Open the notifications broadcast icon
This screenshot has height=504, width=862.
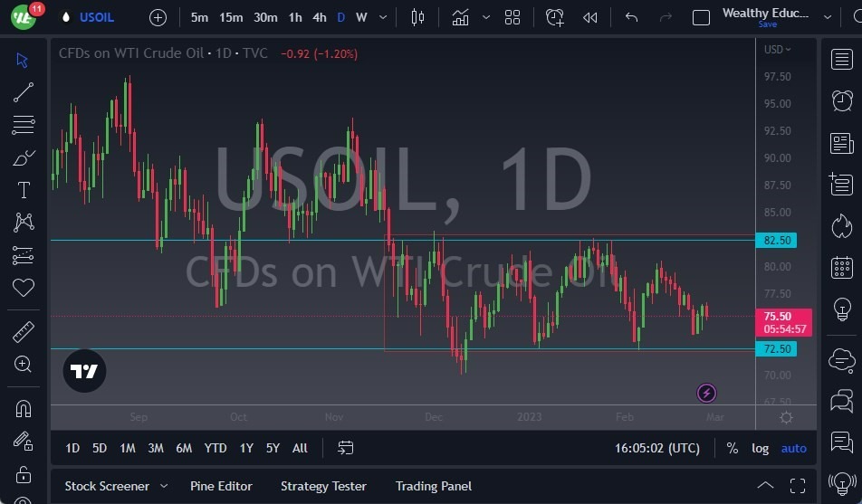pyautogui.click(x=842, y=483)
